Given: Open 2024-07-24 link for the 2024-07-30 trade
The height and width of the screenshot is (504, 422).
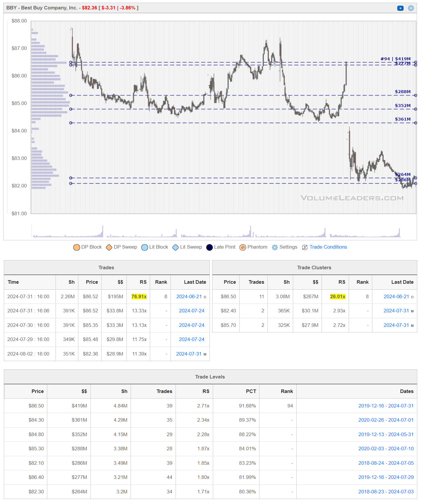Looking at the screenshot, I should point(191,325).
